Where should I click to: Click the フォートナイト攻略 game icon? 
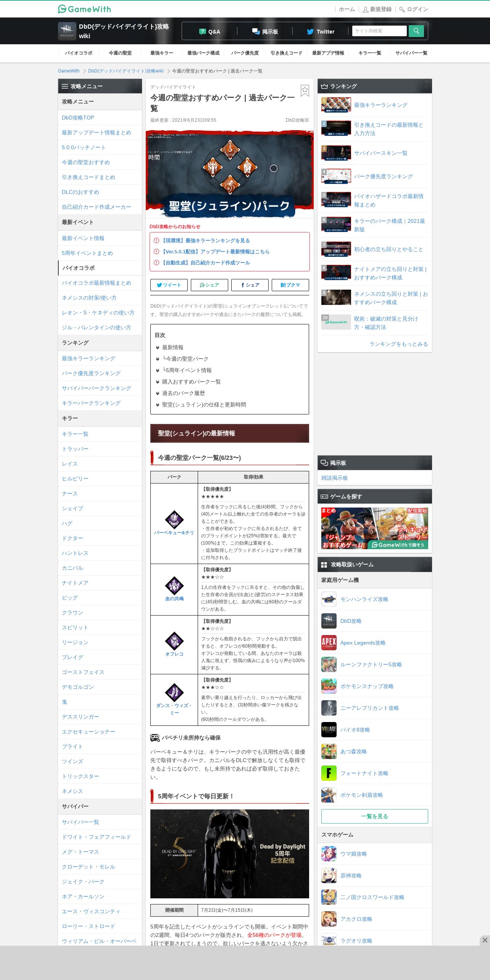tap(329, 773)
